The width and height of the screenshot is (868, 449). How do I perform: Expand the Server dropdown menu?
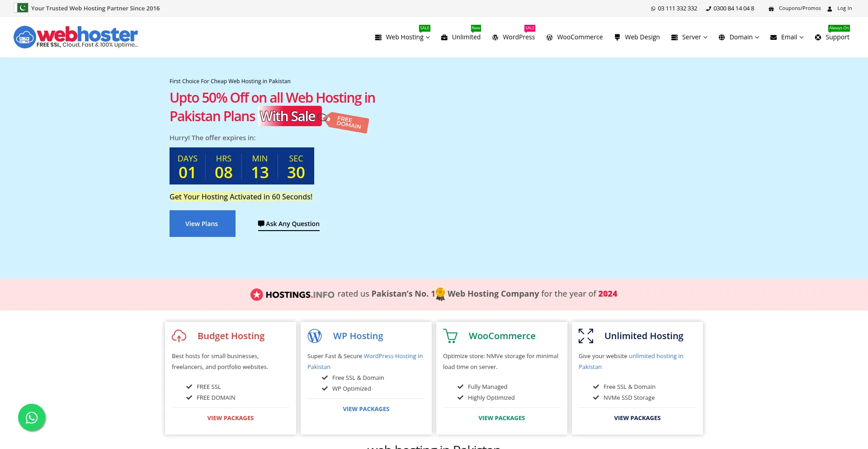coord(689,37)
